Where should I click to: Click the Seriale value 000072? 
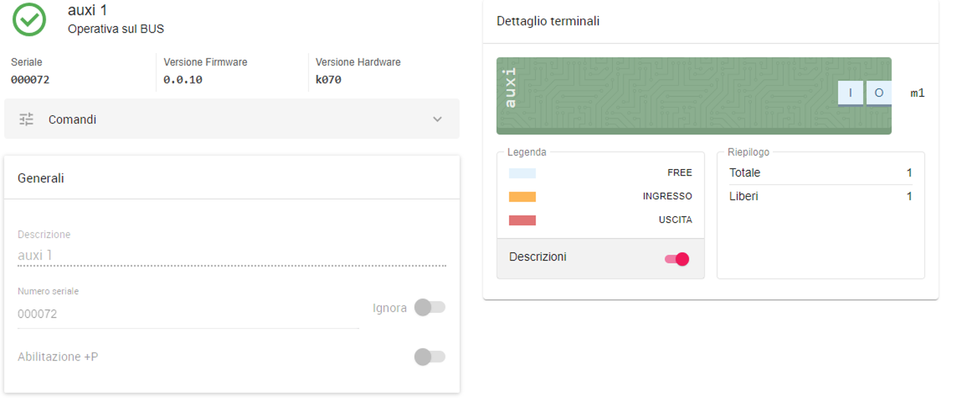click(x=30, y=80)
